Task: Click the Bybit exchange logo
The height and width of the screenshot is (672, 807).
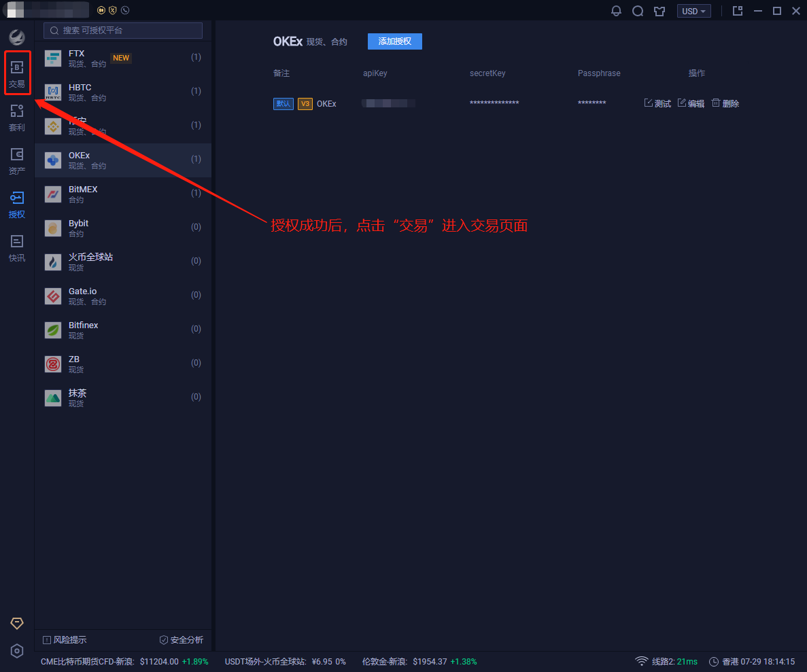Action: coord(53,228)
